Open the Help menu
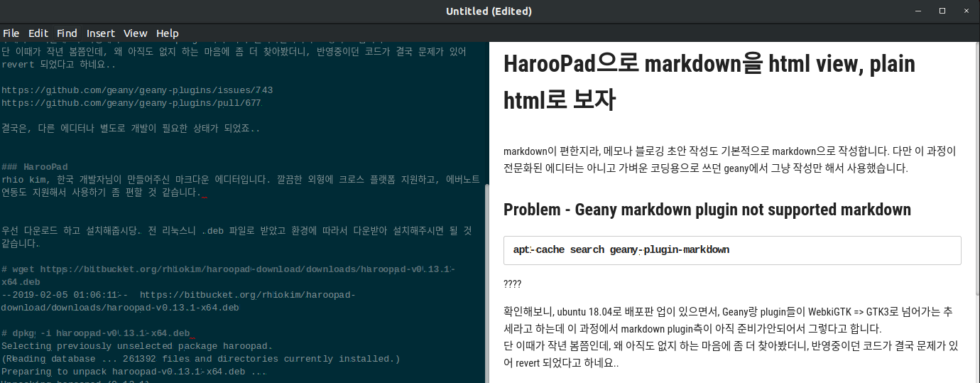The width and height of the screenshot is (980, 383). pyautogui.click(x=168, y=33)
